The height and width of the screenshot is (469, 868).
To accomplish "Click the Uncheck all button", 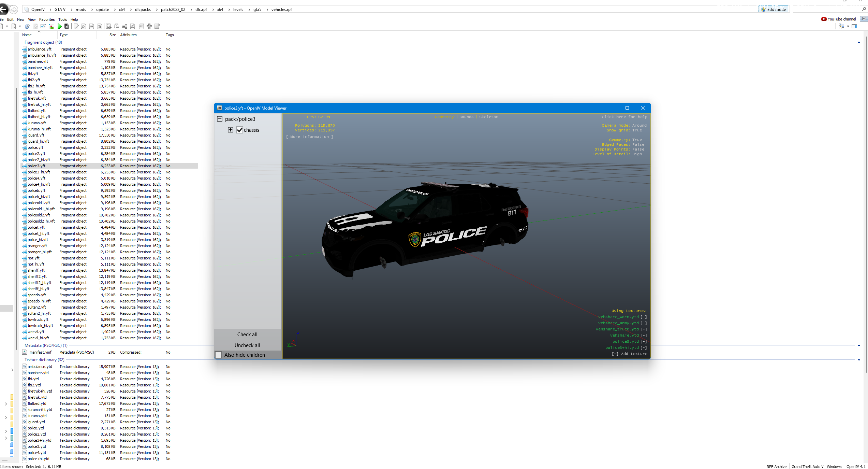I will tap(247, 345).
